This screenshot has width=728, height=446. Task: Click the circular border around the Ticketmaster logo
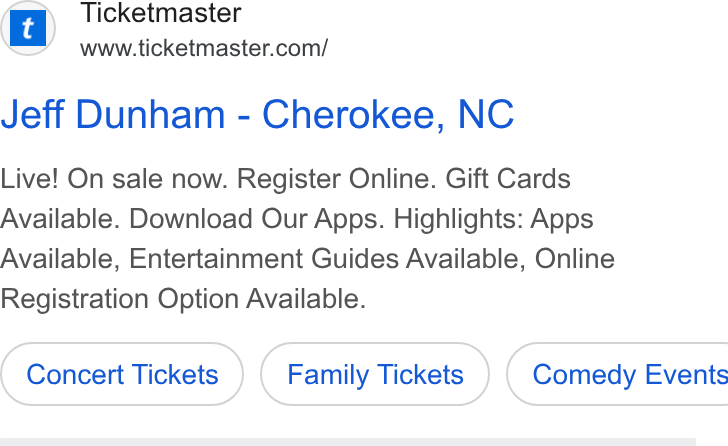[28, 28]
